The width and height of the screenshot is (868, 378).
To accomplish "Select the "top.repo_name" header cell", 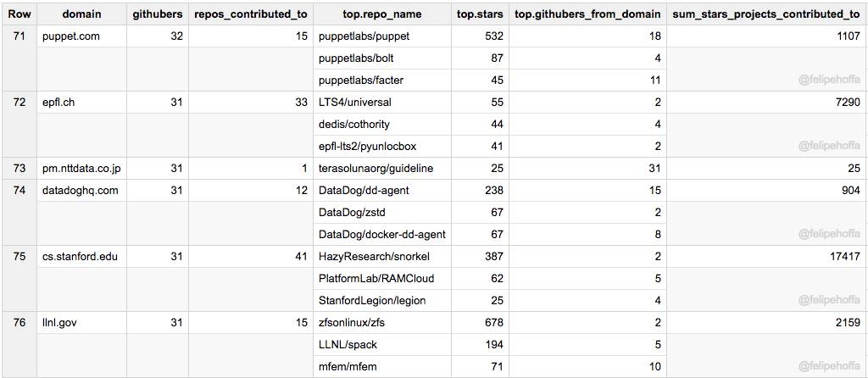I will 382,14.
